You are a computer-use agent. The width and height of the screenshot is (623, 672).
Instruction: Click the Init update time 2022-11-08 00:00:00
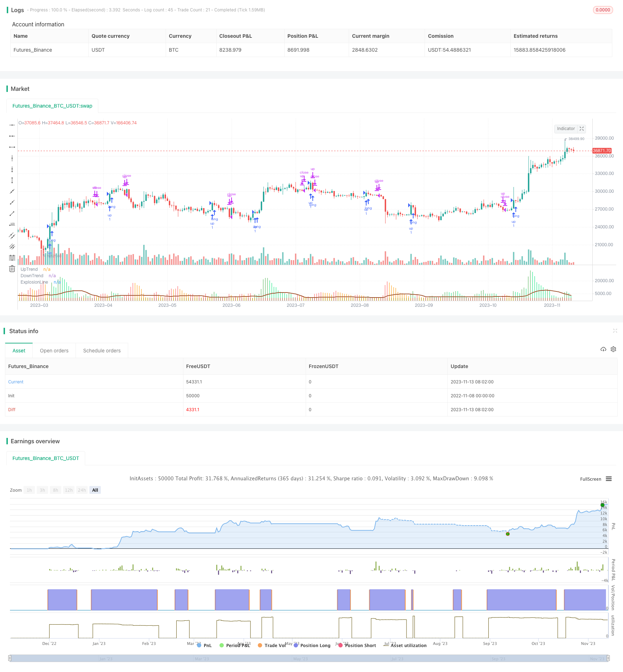point(472,396)
